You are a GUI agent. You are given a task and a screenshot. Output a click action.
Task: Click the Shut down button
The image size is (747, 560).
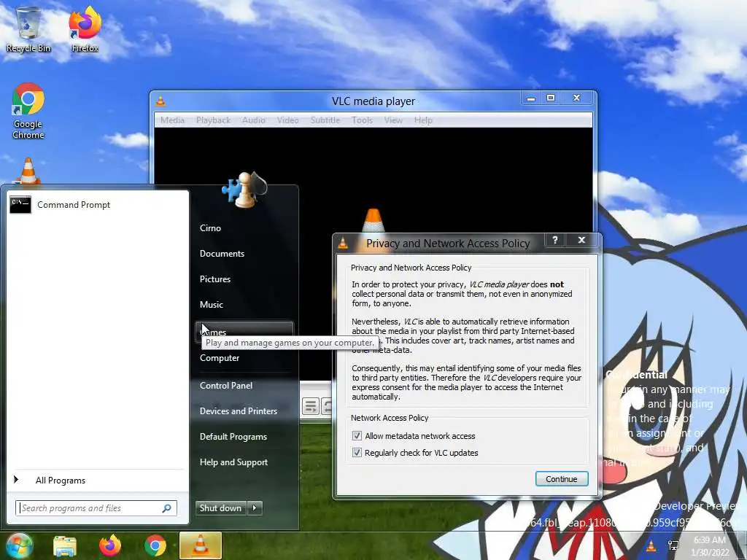(x=220, y=508)
